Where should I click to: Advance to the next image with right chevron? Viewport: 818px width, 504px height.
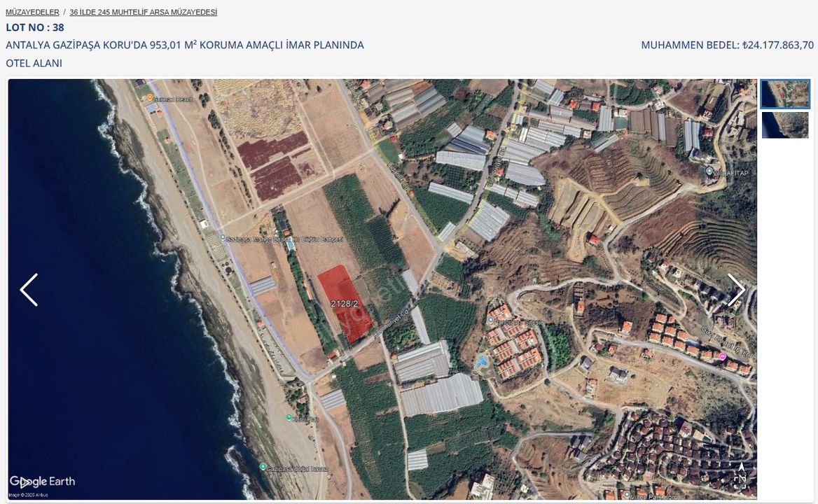(736, 289)
